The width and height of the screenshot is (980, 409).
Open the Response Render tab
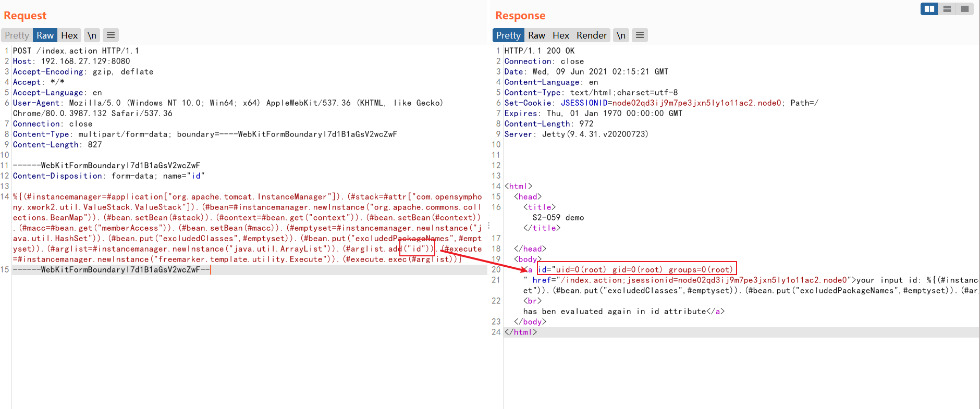click(x=592, y=35)
